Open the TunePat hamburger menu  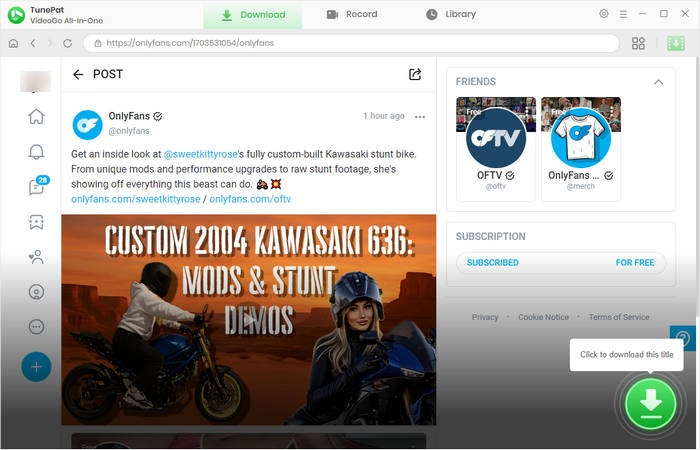[623, 14]
